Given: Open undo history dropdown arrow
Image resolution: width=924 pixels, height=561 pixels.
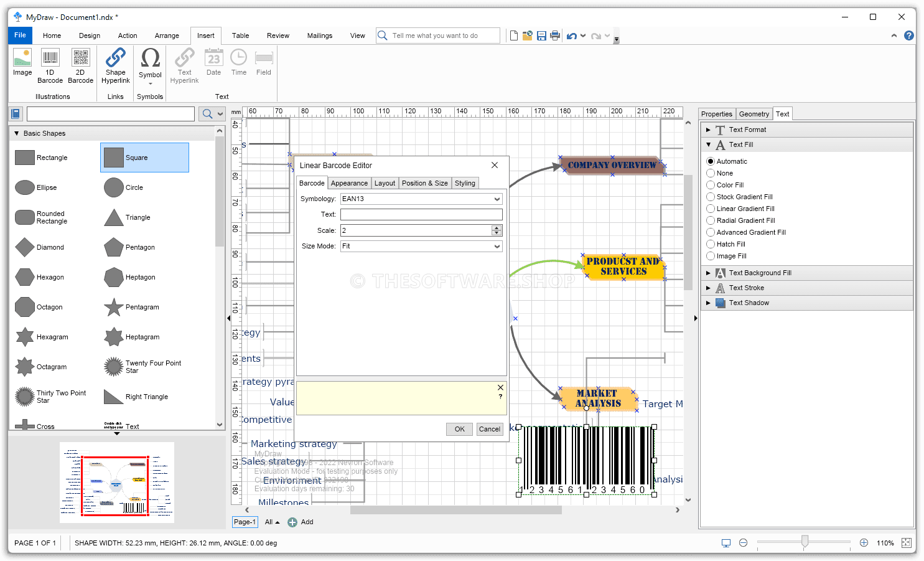Looking at the screenshot, I should pos(583,36).
